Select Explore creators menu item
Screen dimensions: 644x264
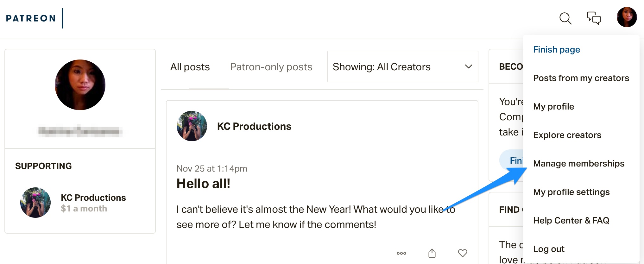coord(567,135)
